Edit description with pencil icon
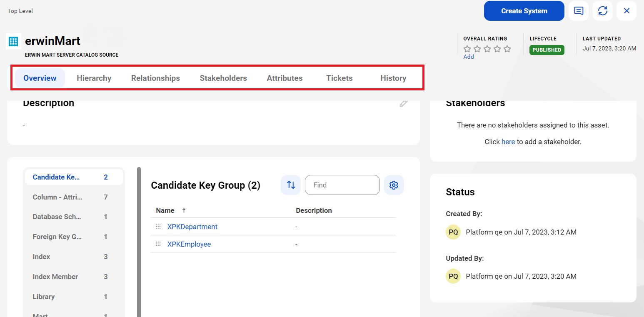The height and width of the screenshot is (317, 644). 403,103
